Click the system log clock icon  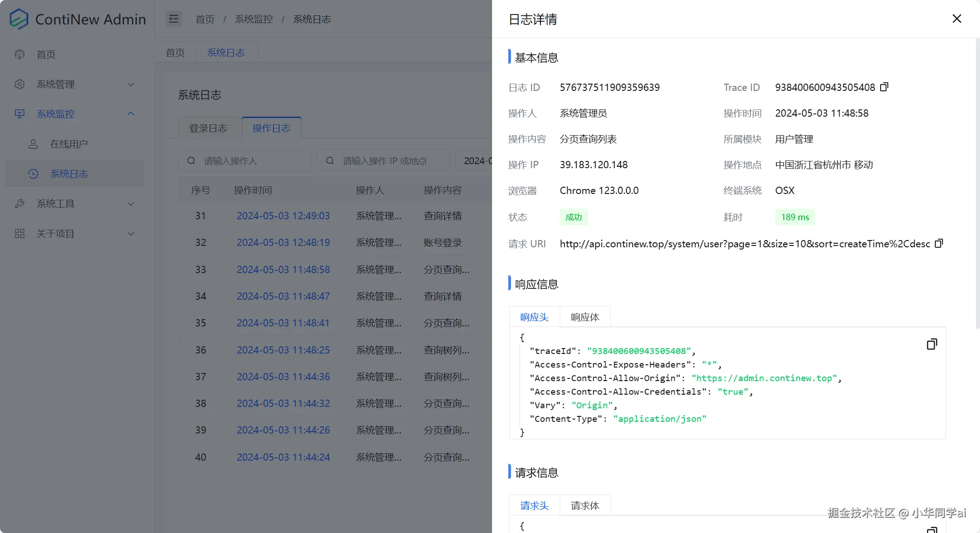tap(33, 174)
